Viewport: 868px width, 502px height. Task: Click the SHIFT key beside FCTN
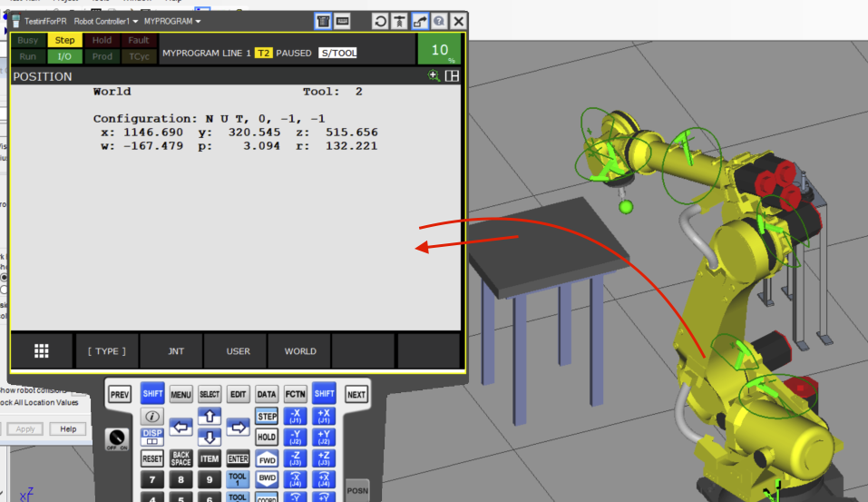(324, 394)
